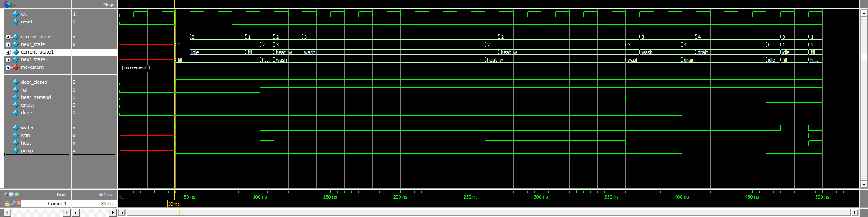Viewport: 868px width, 217px height.
Task: Toggle the Cursor 1 lock icon
Action: pos(7,203)
